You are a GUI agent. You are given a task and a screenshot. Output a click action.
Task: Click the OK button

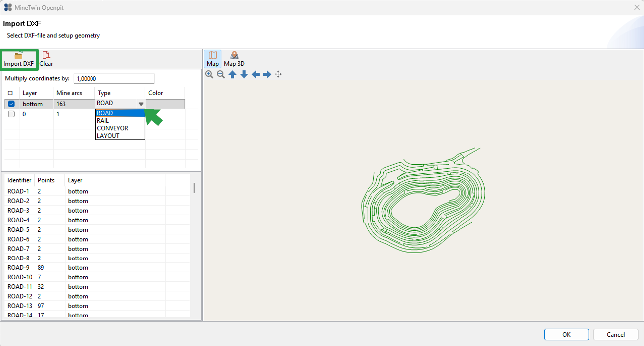pyautogui.click(x=566, y=335)
